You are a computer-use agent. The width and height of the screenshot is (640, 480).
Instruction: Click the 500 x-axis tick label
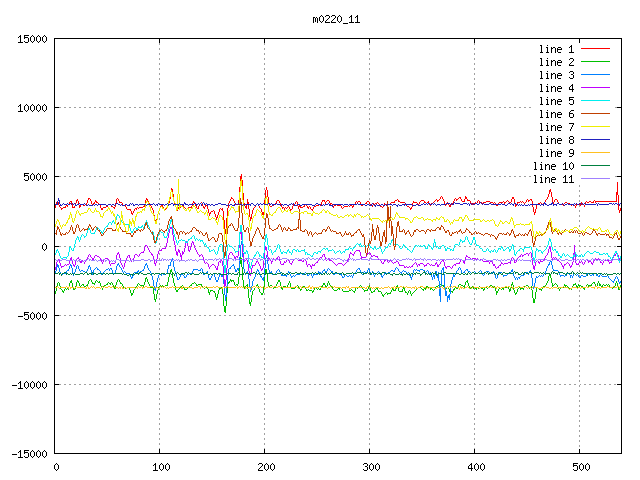[x=580, y=467]
